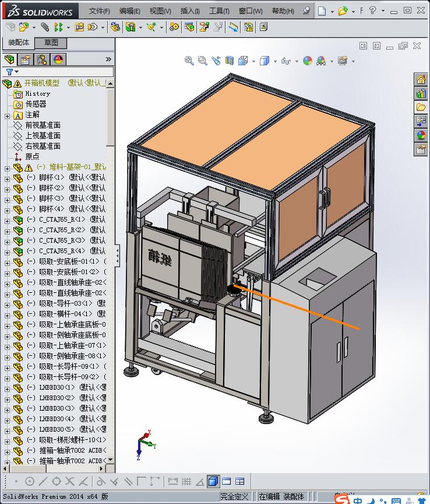Image resolution: width=430 pixels, height=504 pixels.
Task: Open the 帮助(H) menu
Action: pyautogui.click(x=283, y=11)
